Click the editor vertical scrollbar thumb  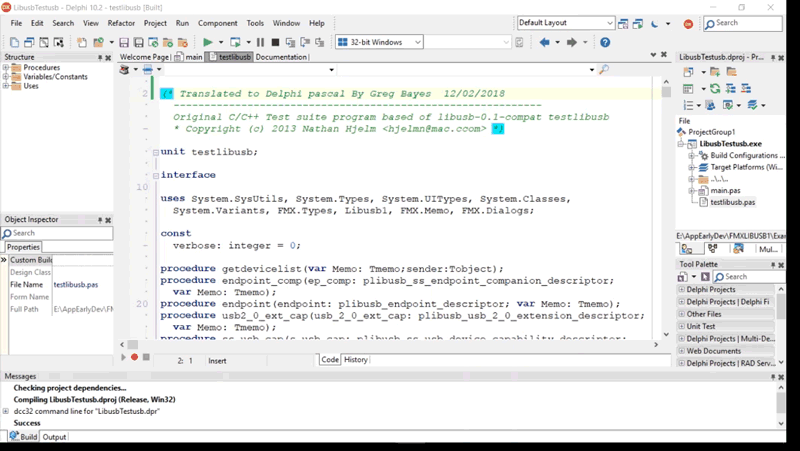pos(666,92)
